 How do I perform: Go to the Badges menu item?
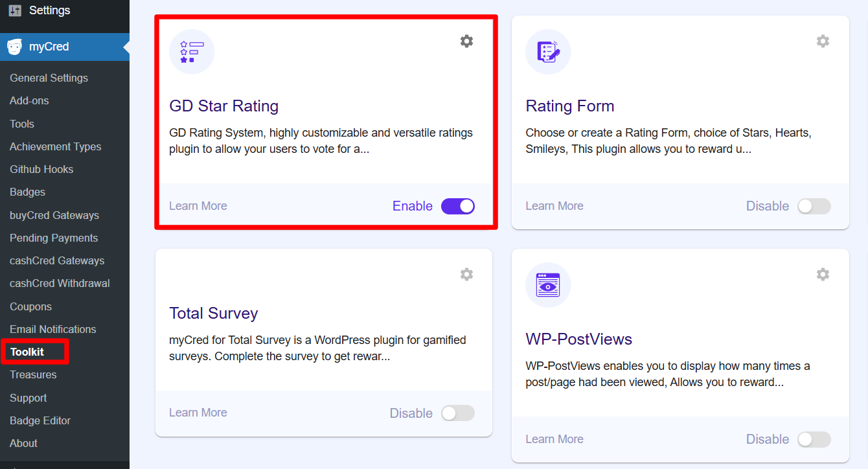[27, 192]
